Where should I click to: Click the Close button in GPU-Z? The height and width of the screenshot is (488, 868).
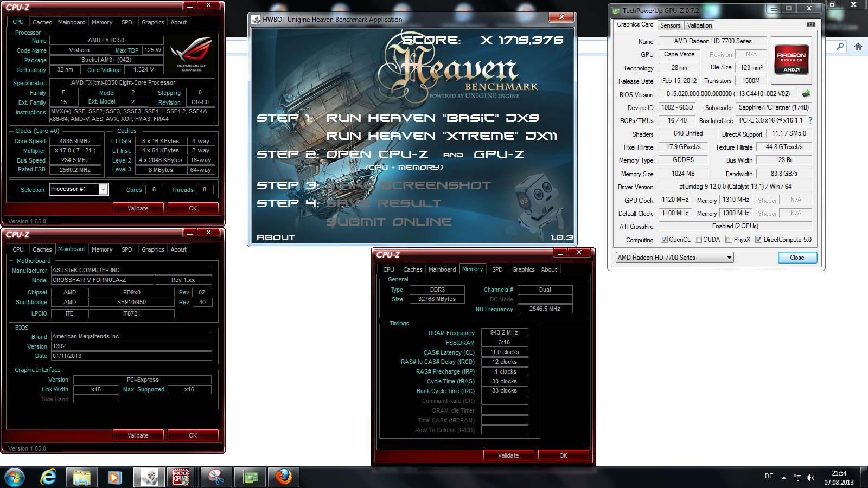pyautogui.click(x=797, y=258)
